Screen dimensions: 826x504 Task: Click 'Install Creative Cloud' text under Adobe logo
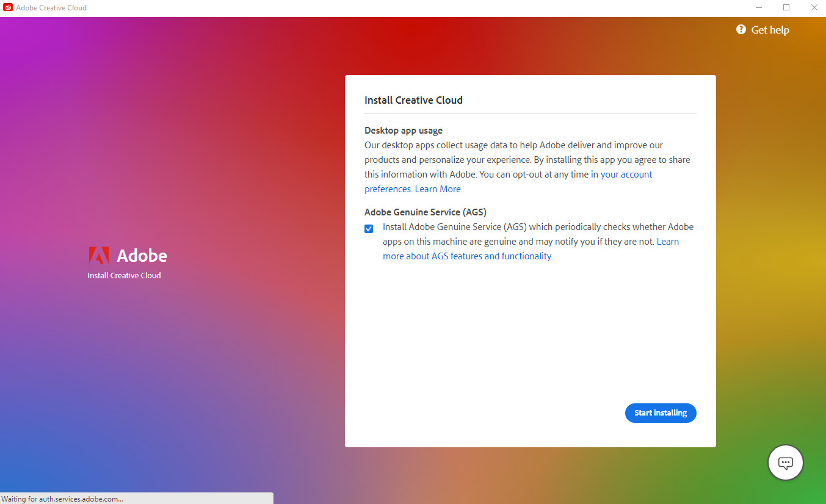click(x=124, y=276)
